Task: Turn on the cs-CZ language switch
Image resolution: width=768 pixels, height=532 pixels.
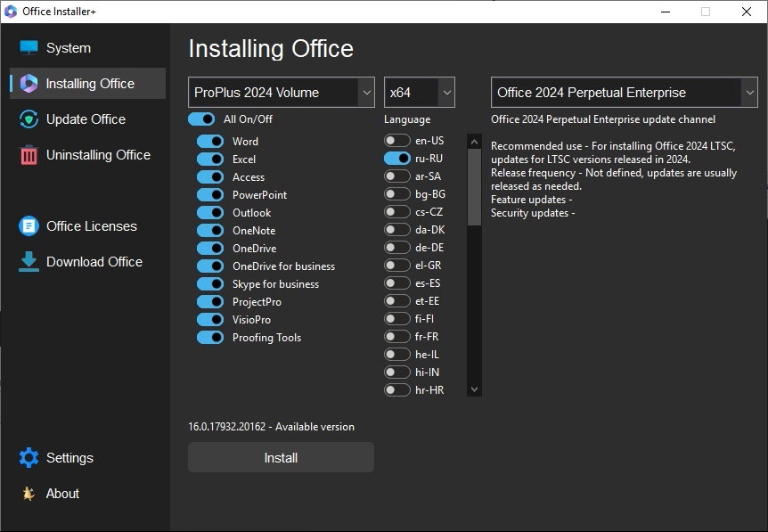Action: (397, 211)
